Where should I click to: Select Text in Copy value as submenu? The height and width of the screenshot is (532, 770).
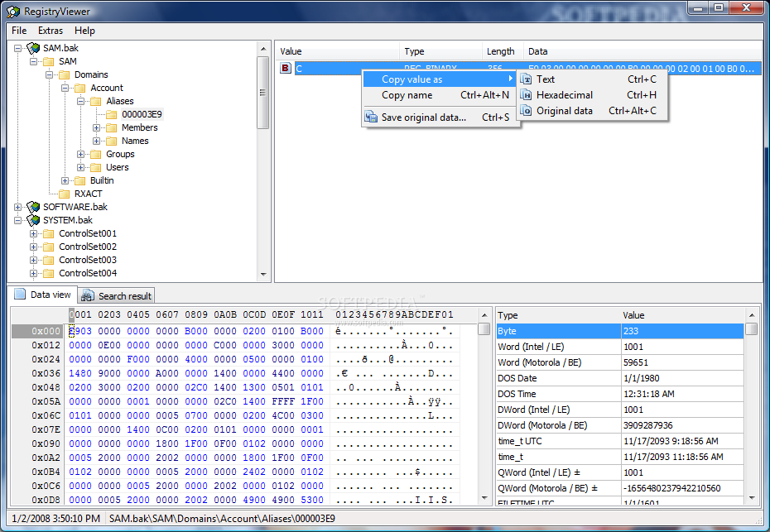pyautogui.click(x=592, y=79)
